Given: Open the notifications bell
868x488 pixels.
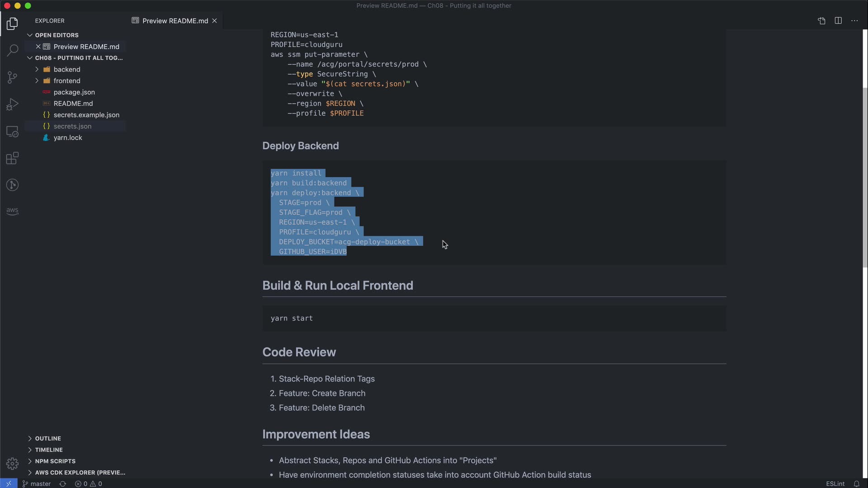Looking at the screenshot, I should coord(856,483).
